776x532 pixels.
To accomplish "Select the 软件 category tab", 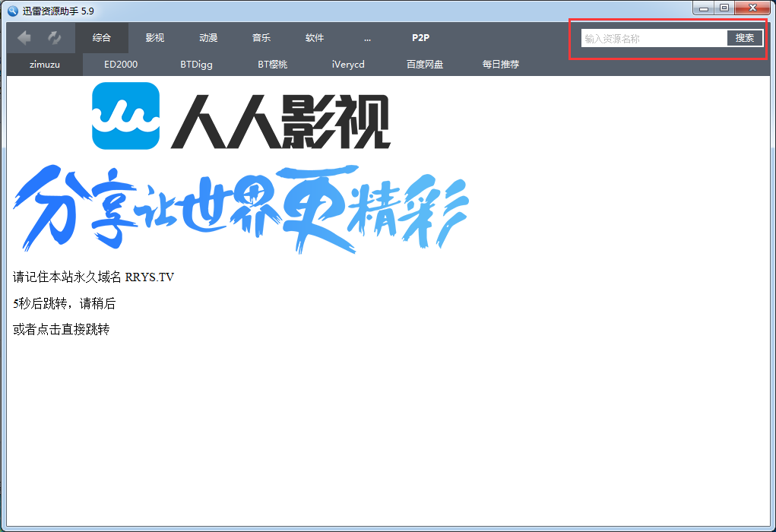I will click(314, 37).
